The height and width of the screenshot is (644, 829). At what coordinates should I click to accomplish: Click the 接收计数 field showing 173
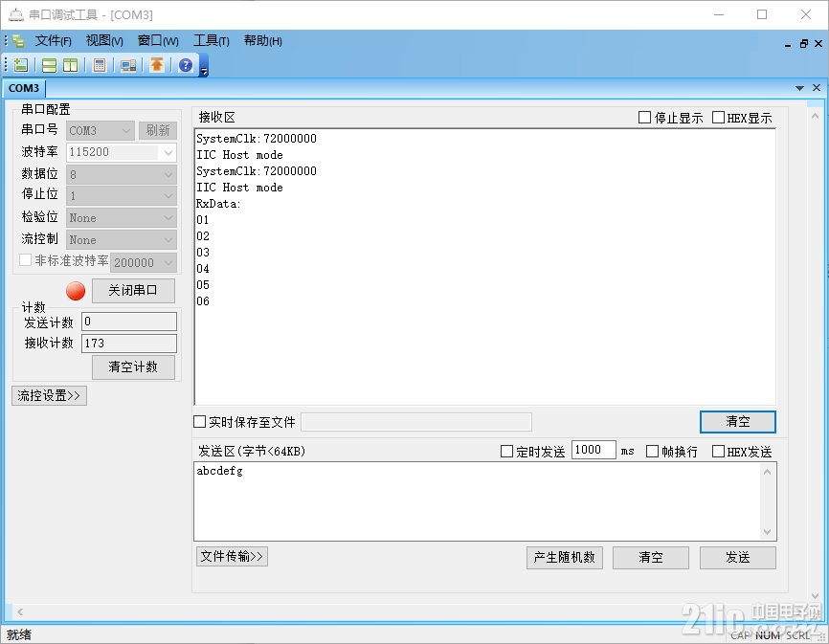[x=129, y=344]
